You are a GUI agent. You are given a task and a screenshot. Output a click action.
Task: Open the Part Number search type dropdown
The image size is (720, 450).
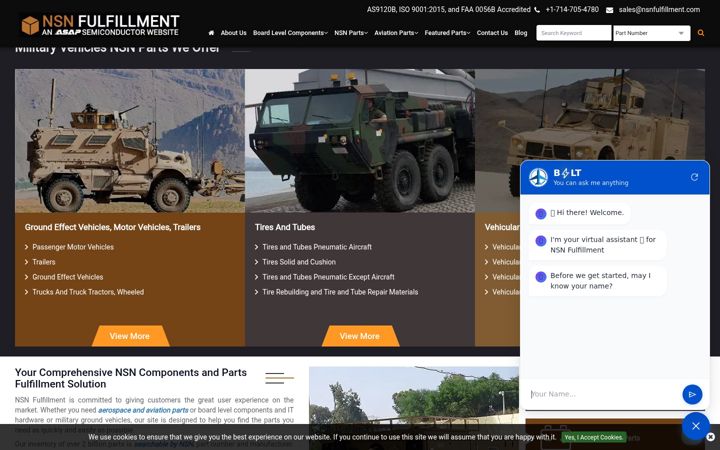652,33
